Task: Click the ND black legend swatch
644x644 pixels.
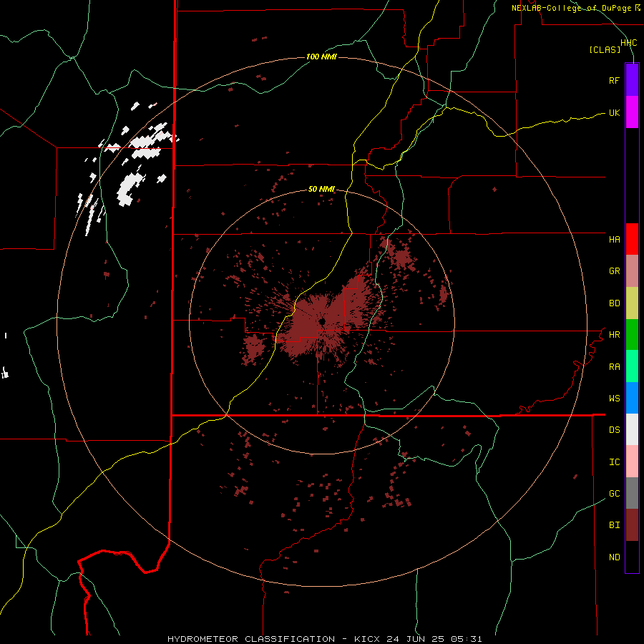Action: pos(632,557)
